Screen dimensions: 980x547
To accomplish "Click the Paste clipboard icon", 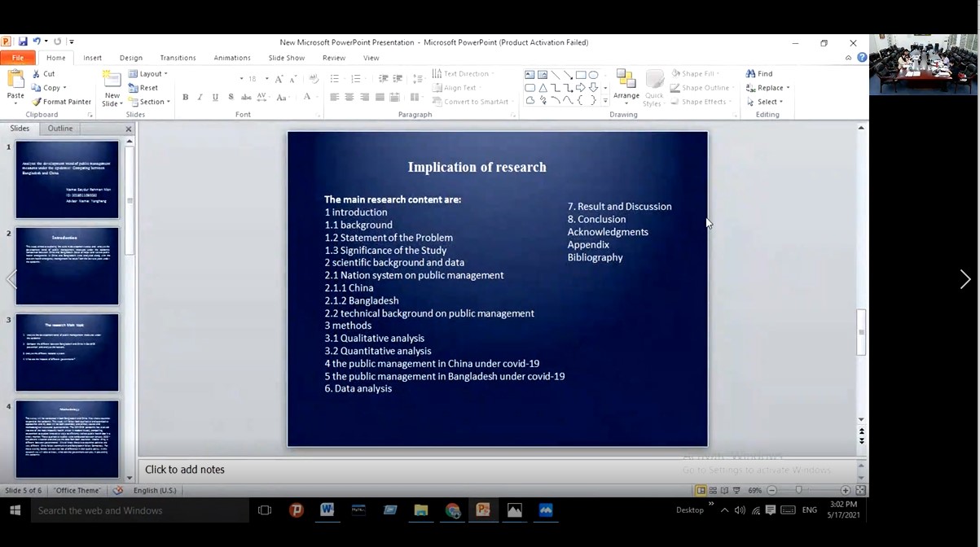I will tap(15, 80).
